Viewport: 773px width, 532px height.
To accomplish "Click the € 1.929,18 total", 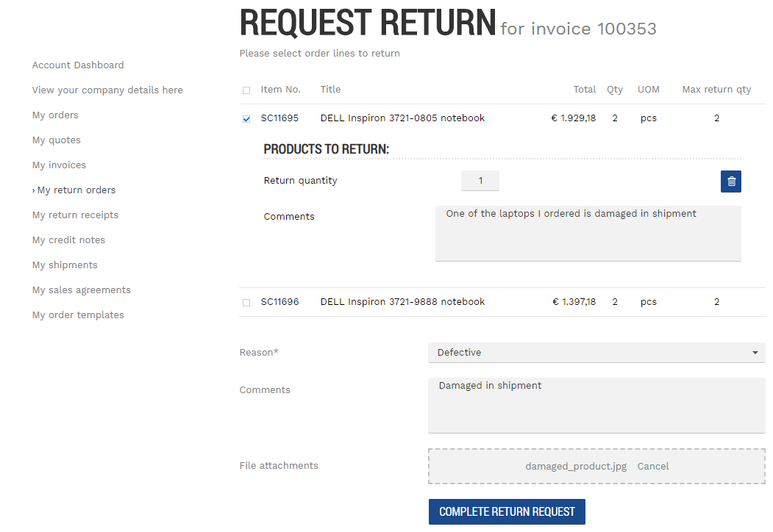I will (574, 118).
